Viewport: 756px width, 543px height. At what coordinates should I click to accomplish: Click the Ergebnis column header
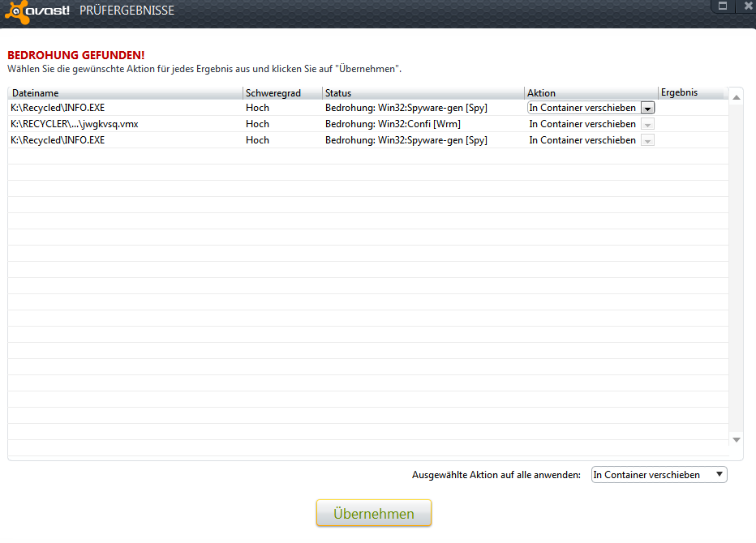(x=689, y=92)
